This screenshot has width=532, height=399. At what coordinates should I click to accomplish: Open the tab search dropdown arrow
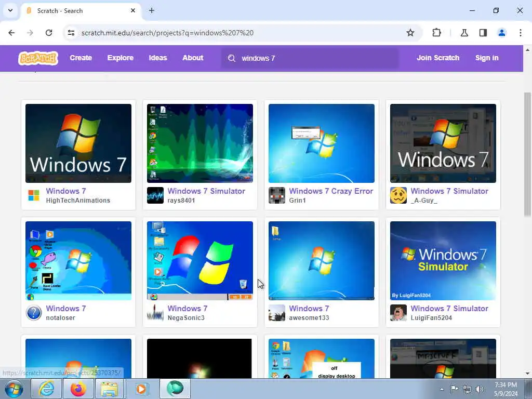coord(10,10)
